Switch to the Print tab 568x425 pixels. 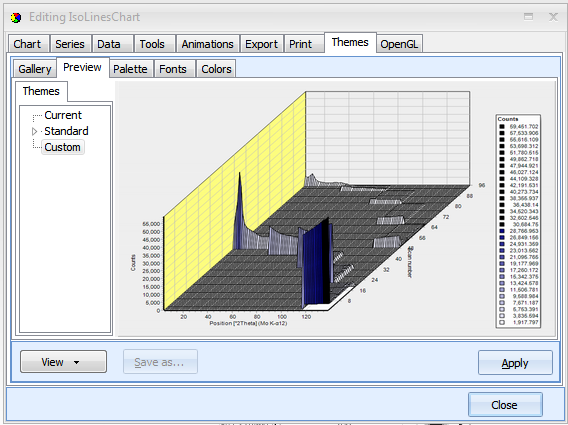tap(304, 44)
